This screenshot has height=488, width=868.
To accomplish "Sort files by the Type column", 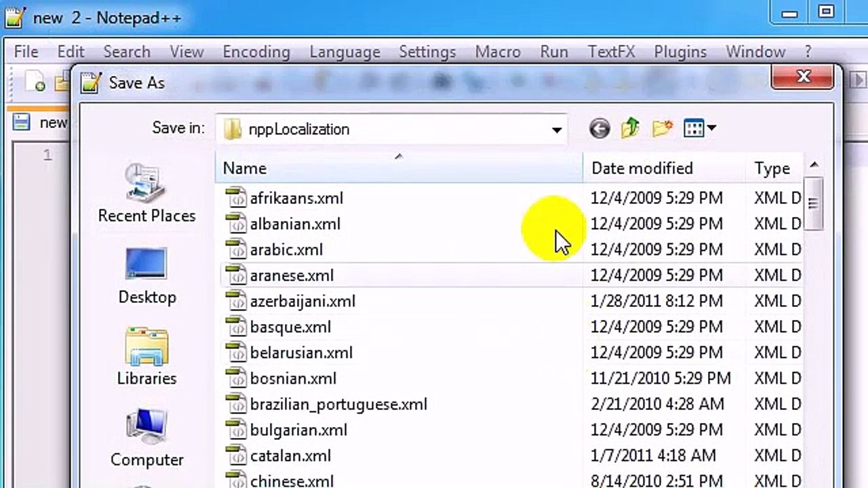I will point(774,168).
